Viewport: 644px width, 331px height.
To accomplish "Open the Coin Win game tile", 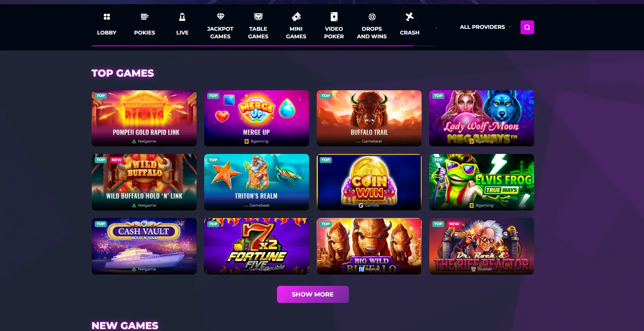I will (369, 182).
